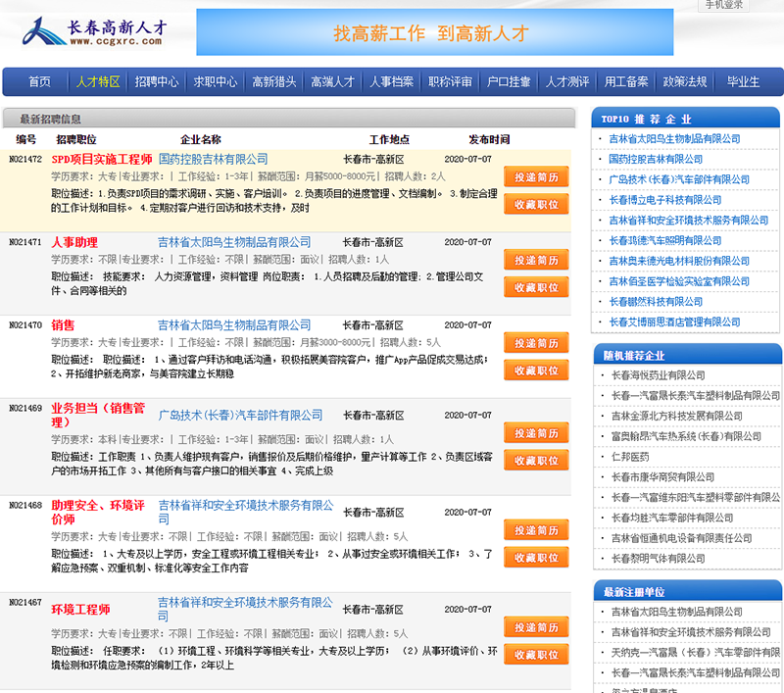Open the 招聘中心 navigation tab
This screenshot has width=784, height=693.
157,81
